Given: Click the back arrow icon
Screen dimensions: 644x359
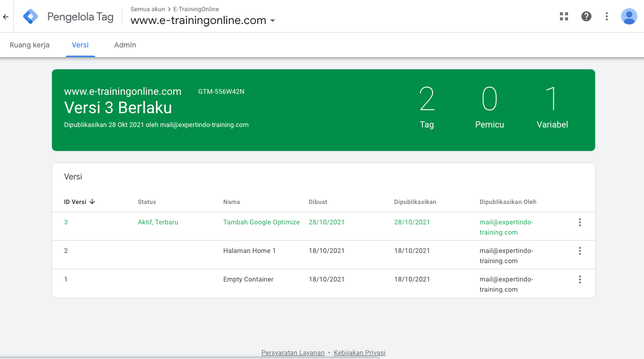Looking at the screenshot, I should tap(6, 17).
